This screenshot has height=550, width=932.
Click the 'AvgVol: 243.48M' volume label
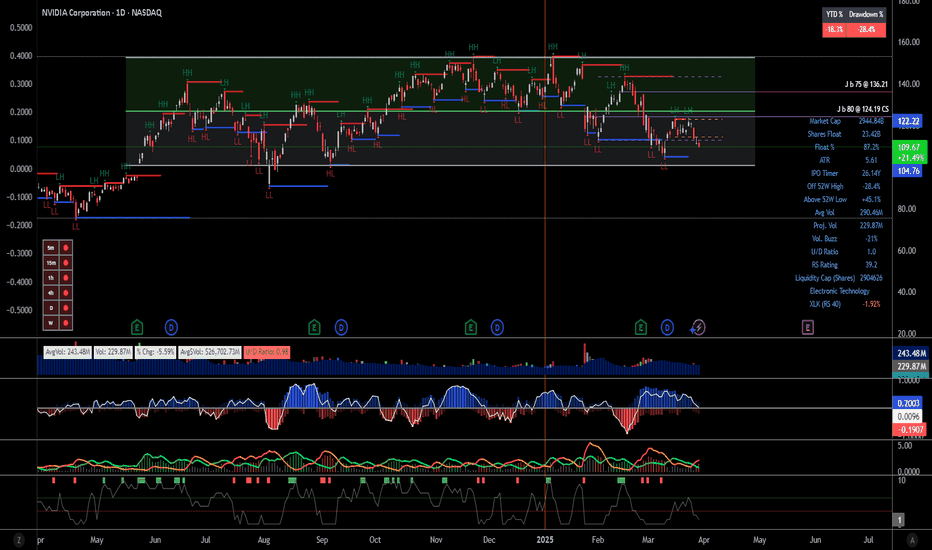(67, 352)
